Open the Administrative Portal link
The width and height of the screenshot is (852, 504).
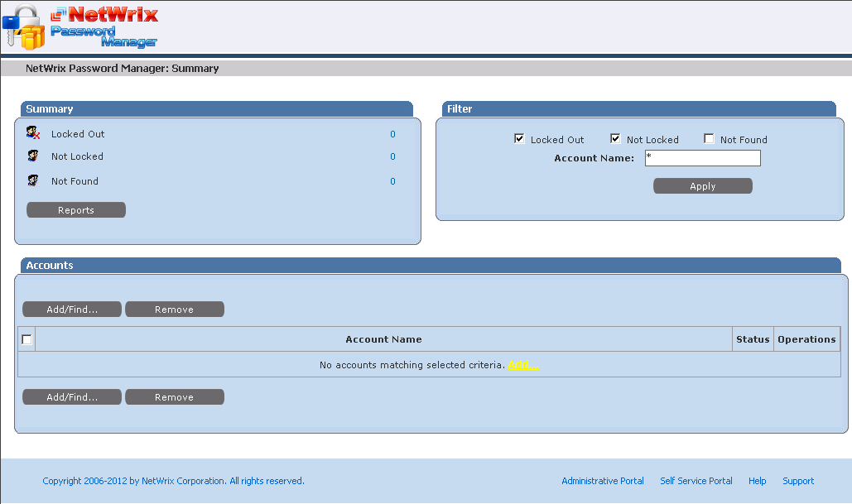point(603,481)
